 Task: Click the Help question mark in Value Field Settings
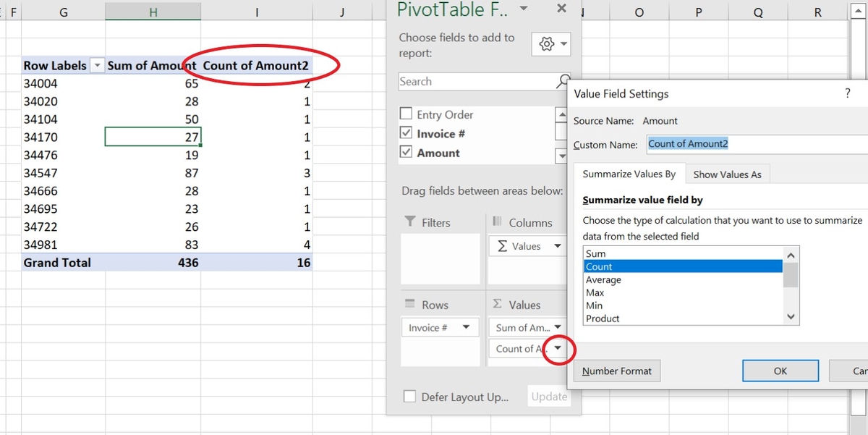click(x=848, y=93)
